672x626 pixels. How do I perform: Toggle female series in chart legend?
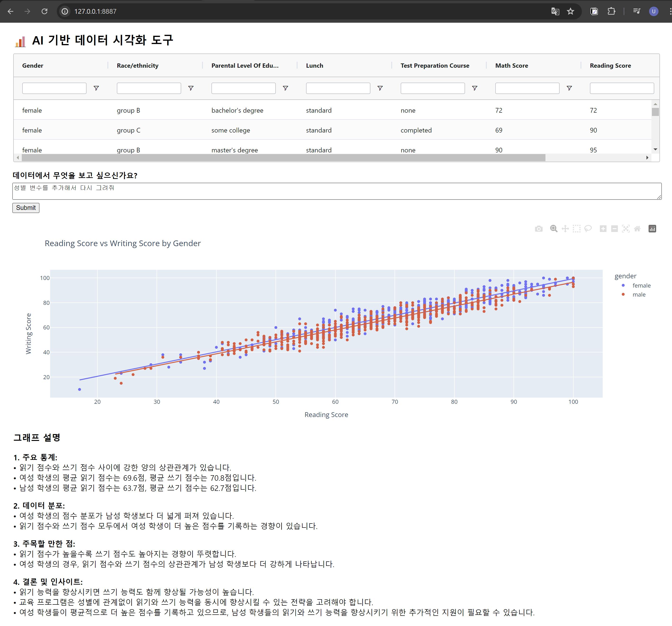click(x=641, y=285)
